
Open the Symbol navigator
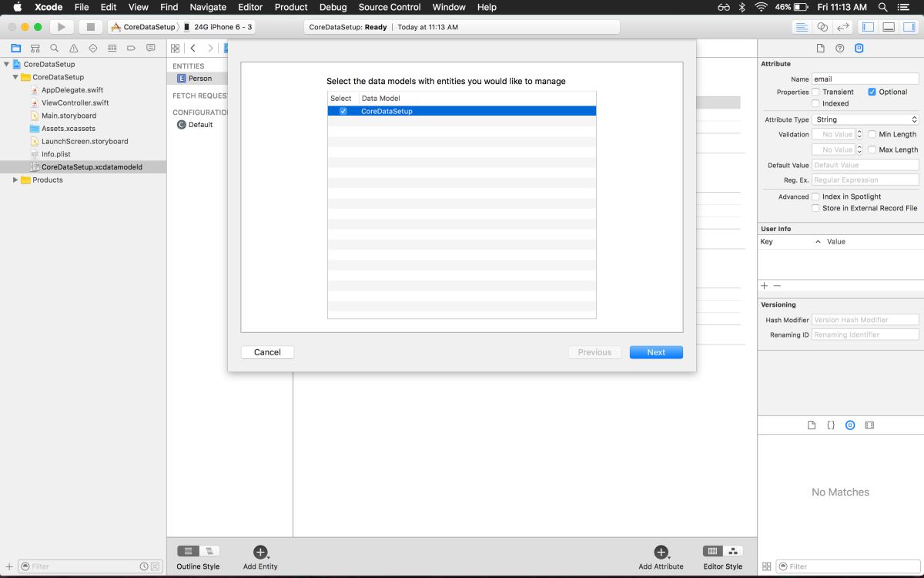(35, 48)
